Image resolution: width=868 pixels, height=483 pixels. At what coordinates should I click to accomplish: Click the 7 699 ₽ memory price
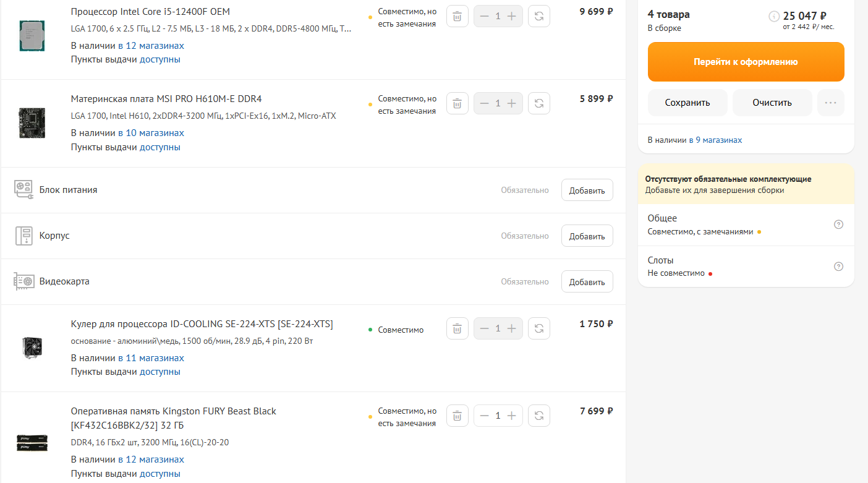coord(597,411)
